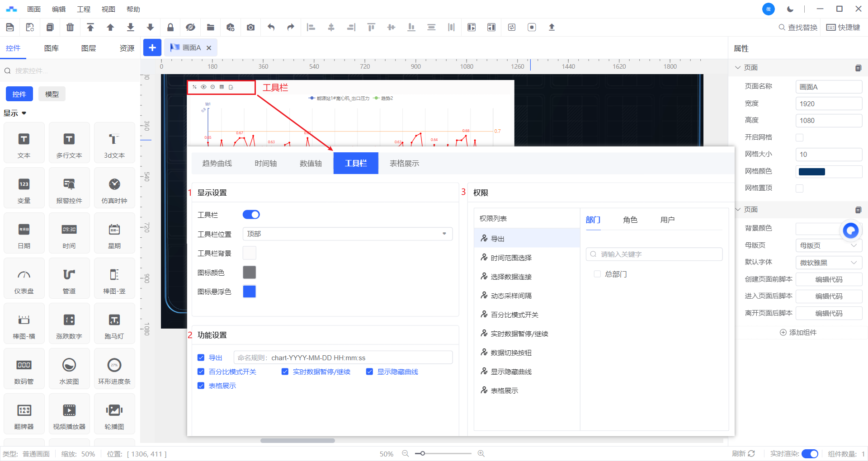868x461 pixels.
Task: Open the project (工程) menu
Action: (x=84, y=9)
